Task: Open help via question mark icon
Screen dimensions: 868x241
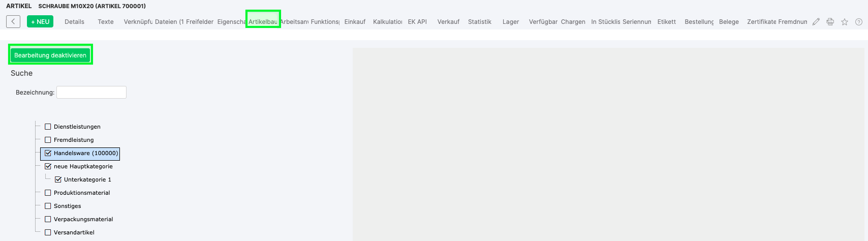Action: [x=859, y=22]
